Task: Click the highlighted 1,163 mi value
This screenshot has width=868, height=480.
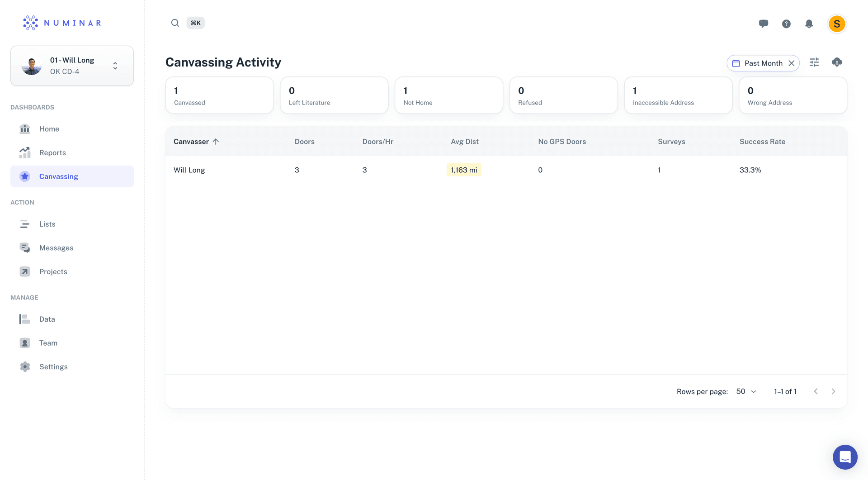Action: click(x=464, y=170)
